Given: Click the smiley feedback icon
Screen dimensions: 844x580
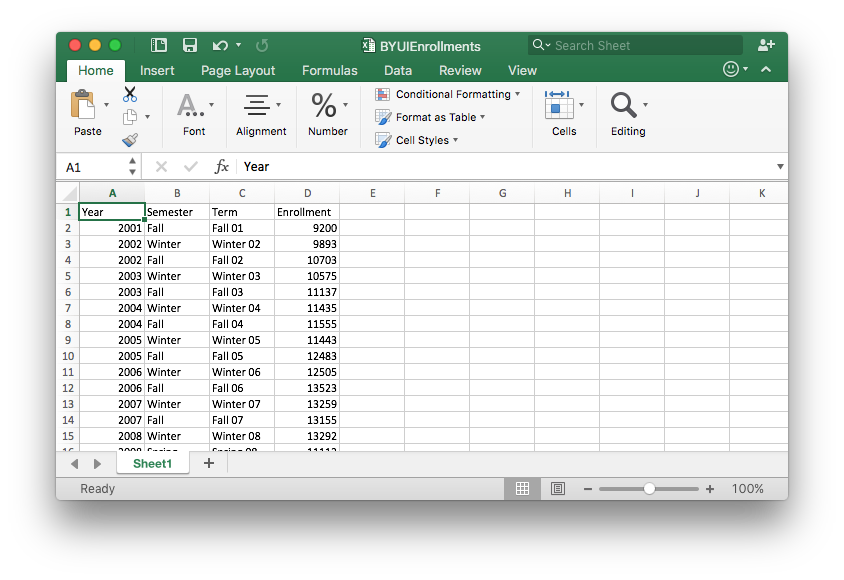Looking at the screenshot, I should click(732, 70).
